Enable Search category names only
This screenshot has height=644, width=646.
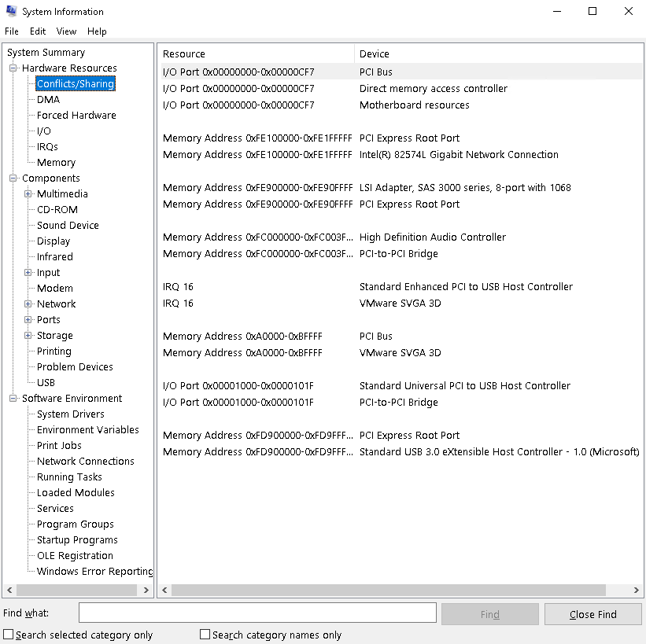205,634
